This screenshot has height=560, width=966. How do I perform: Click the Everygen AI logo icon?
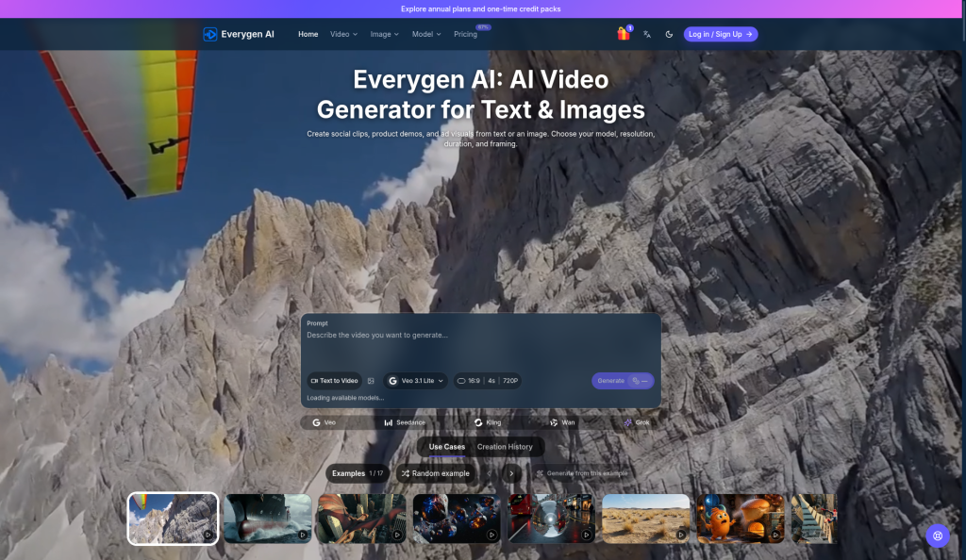click(x=210, y=35)
